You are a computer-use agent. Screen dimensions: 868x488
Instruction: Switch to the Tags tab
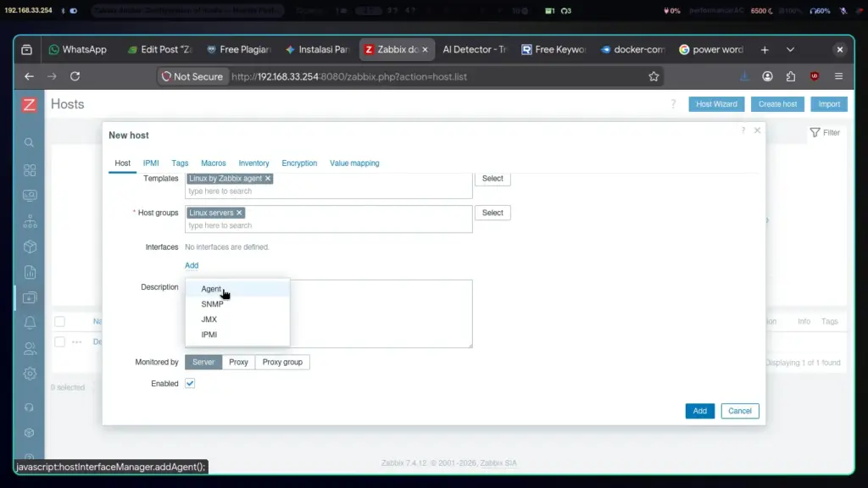pyautogui.click(x=180, y=164)
